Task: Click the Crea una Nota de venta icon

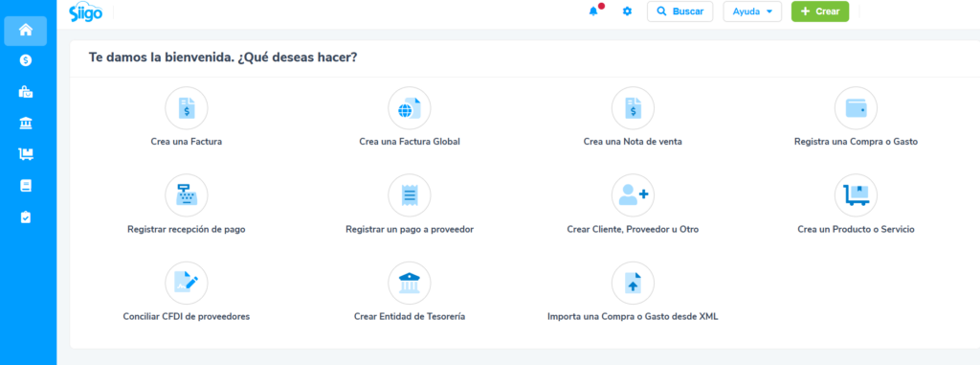Action: (633, 107)
